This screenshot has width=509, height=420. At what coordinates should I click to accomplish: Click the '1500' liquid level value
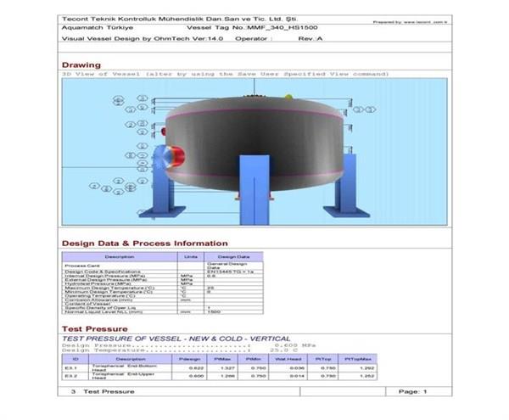214,312
